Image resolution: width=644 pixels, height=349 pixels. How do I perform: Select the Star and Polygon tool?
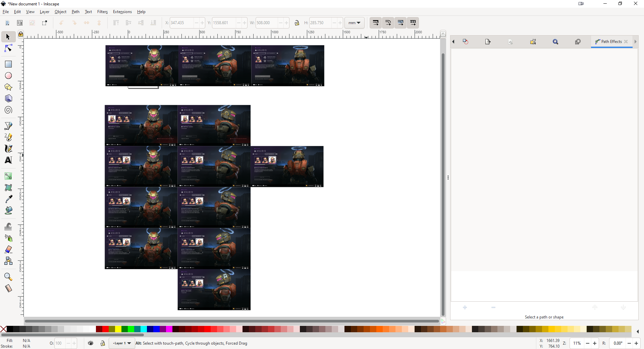point(8,87)
